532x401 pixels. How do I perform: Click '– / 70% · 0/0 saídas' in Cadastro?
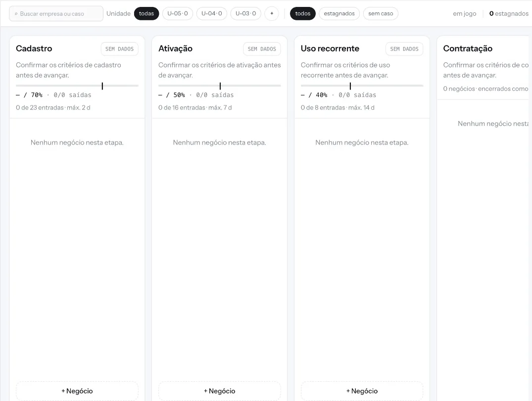click(x=53, y=95)
